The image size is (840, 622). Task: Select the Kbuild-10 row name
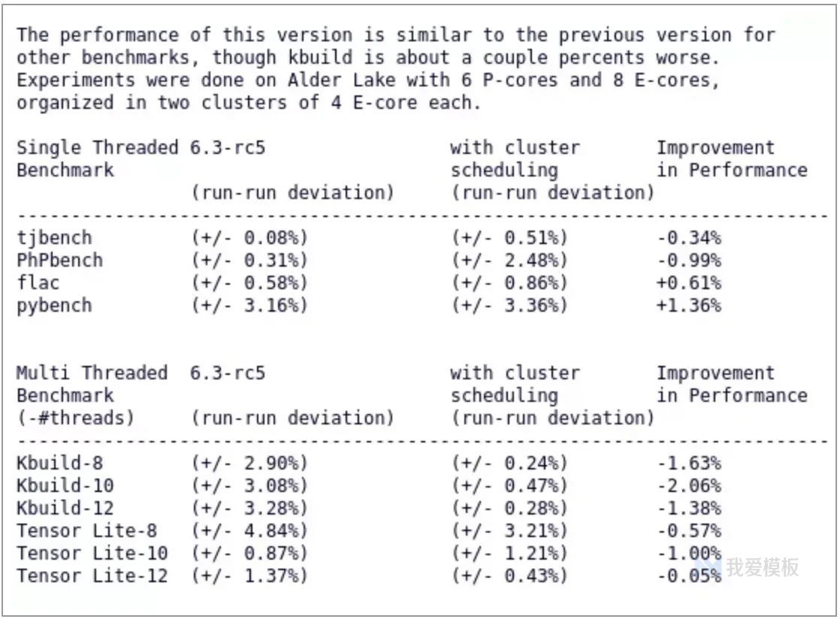coord(65,485)
